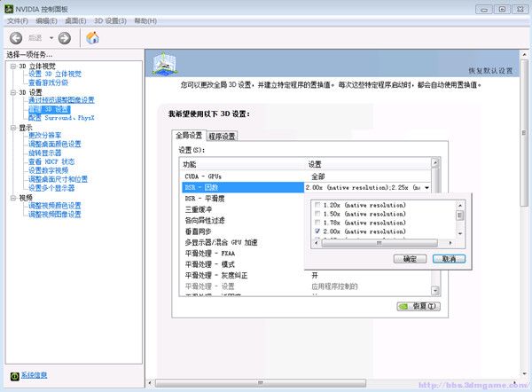Open the 编辑(E) menu
This screenshot has width=532, height=392.
coord(46,21)
